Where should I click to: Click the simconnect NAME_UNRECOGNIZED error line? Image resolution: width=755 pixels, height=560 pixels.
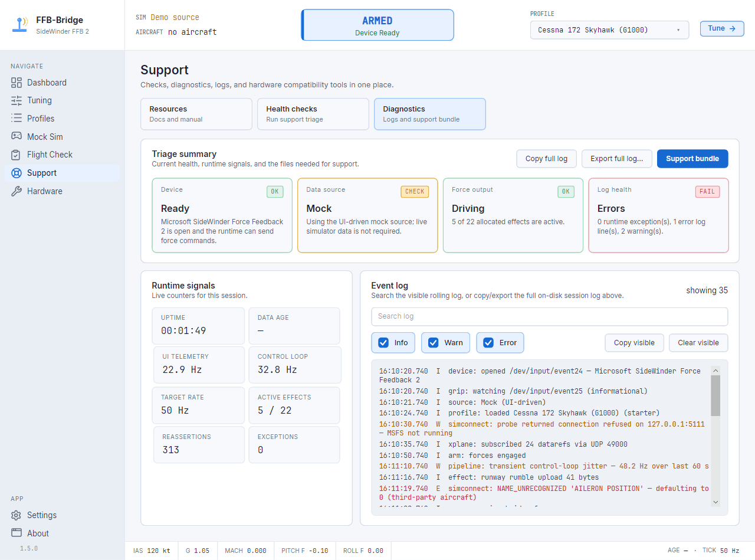click(544, 493)
